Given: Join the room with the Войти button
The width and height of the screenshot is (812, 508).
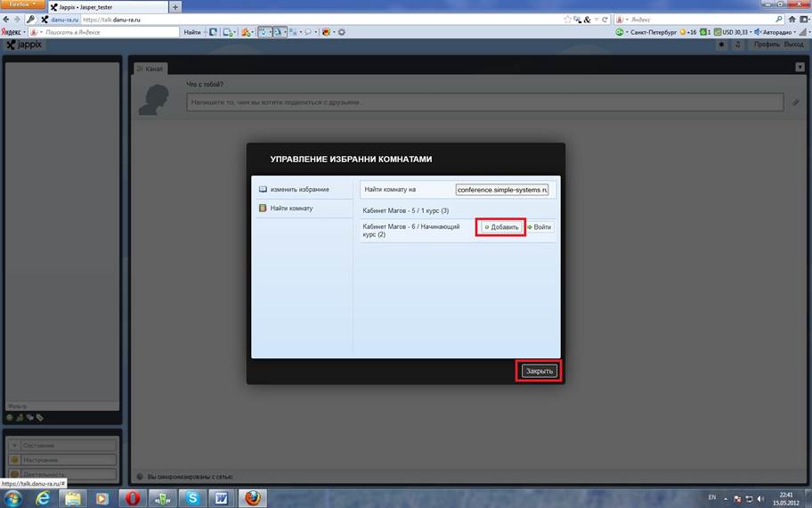Looking at the screenshot, I should (539, 227).
